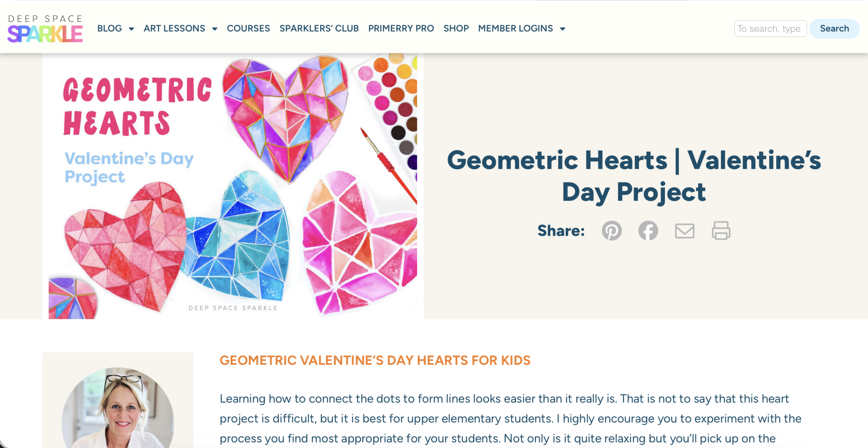Expand the Art Lessons dropdown arrow
Viewport: 868px width, 448px height.
[215, 29]
